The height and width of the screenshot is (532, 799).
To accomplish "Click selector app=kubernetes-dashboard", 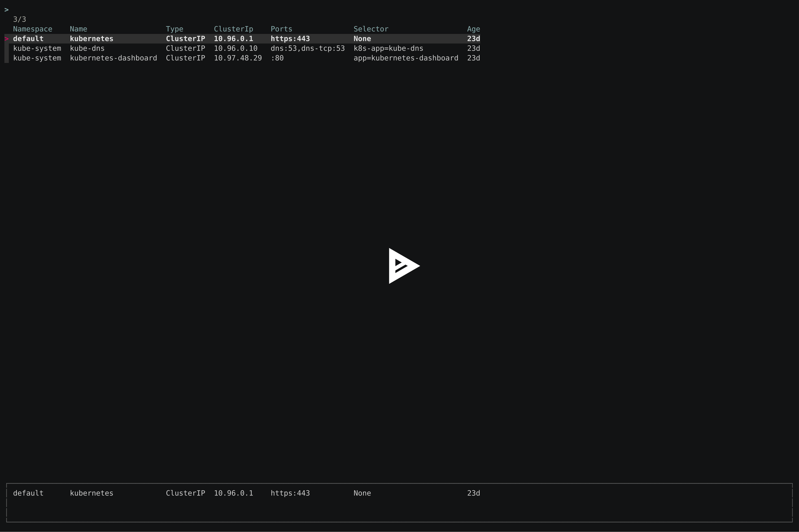I will (406, 58).
